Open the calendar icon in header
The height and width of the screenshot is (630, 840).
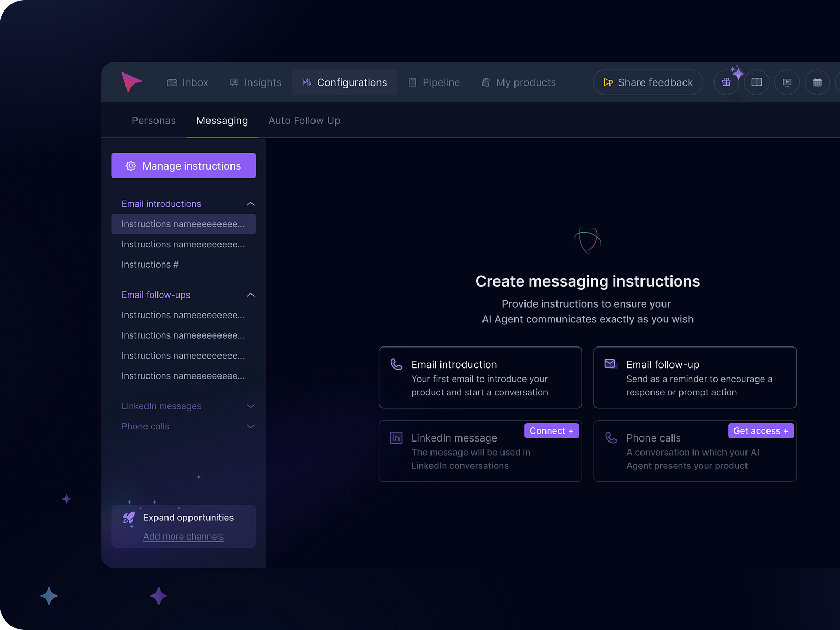coord(817,82)
